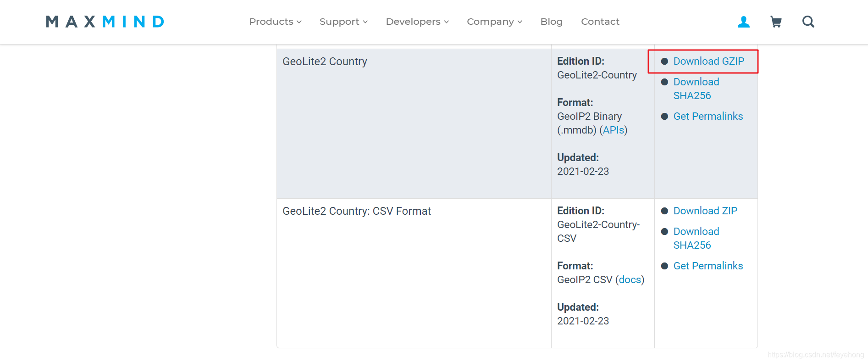Click the search magnifier icon
868x363 pixels.
[808, 22]
